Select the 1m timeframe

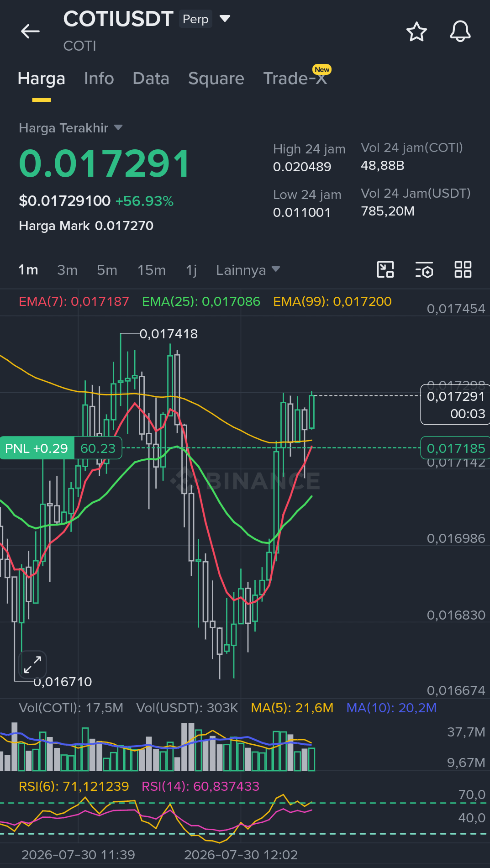pos(28,270)
